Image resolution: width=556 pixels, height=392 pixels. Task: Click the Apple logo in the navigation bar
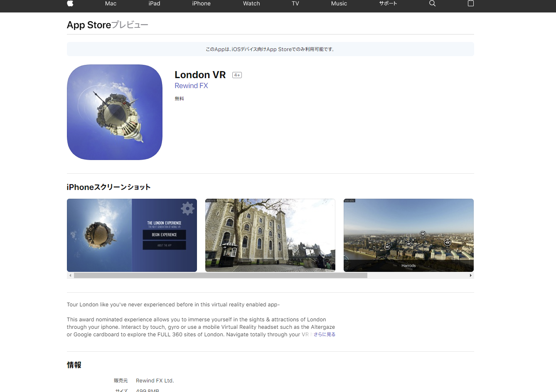click(70, 3)
